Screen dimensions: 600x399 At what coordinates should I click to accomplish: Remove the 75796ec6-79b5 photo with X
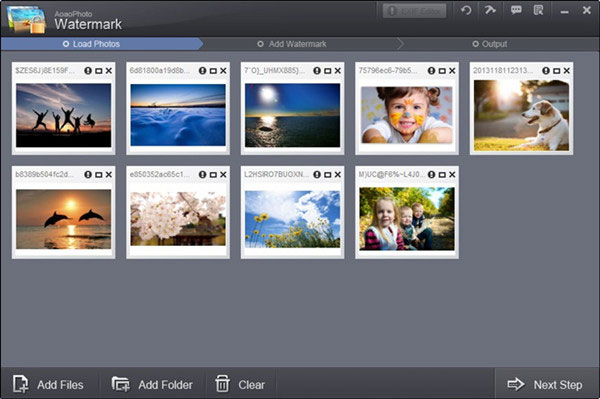(452, 71)
